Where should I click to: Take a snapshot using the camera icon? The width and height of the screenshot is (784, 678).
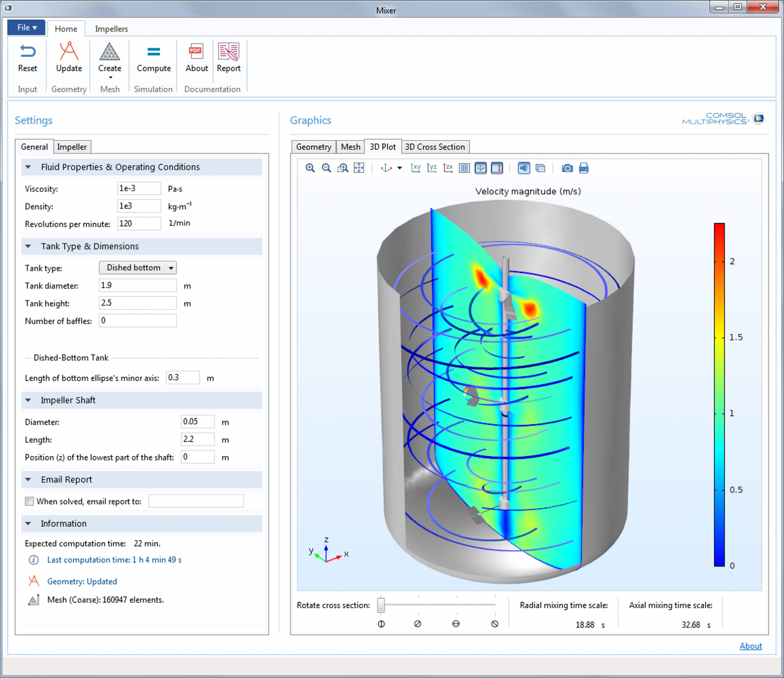(567, 168)
